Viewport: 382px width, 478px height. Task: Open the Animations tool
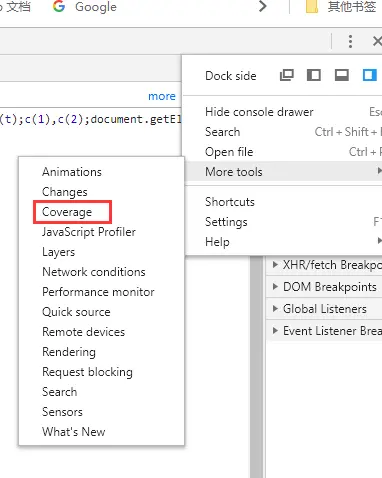click(102, 172)
